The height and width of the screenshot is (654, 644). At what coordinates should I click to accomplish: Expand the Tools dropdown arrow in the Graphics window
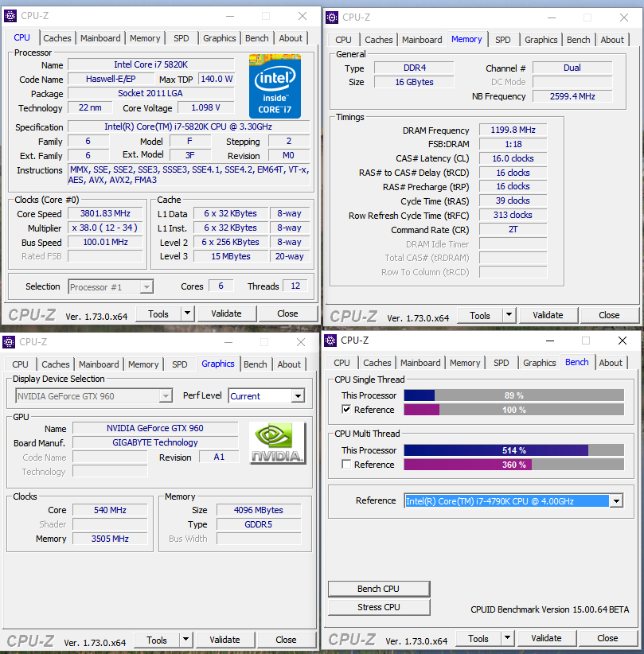185,640
